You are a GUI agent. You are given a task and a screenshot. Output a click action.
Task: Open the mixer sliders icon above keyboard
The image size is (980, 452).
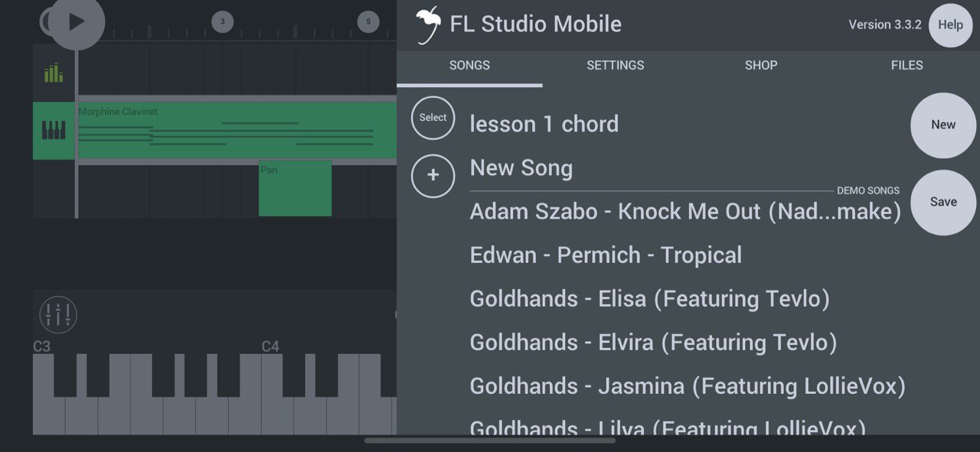click(x=58, y=314)
